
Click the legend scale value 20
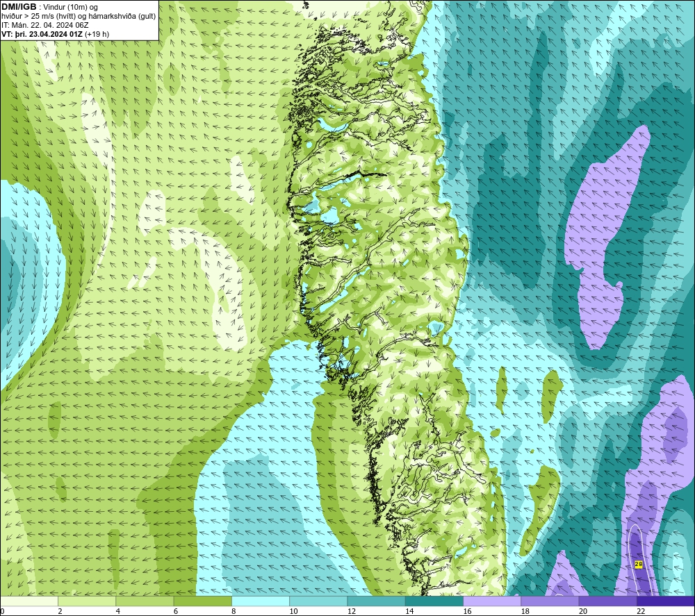(x=583, y=611)
